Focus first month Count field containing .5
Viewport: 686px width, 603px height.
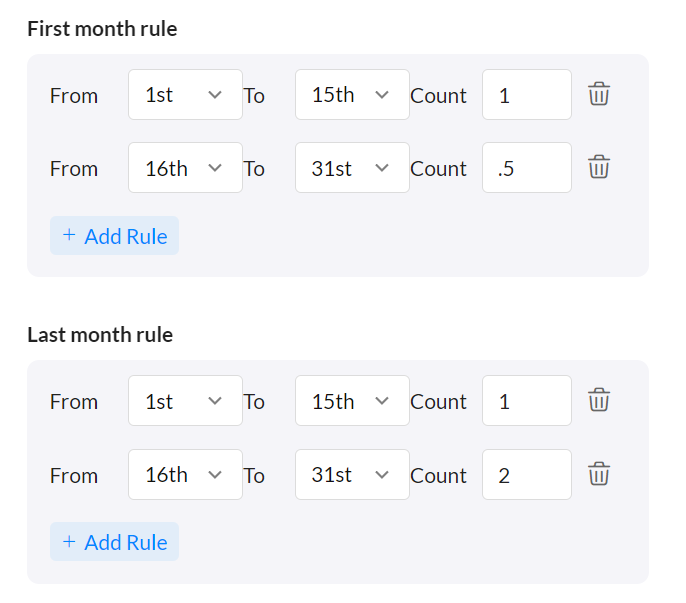click(527, 168)
